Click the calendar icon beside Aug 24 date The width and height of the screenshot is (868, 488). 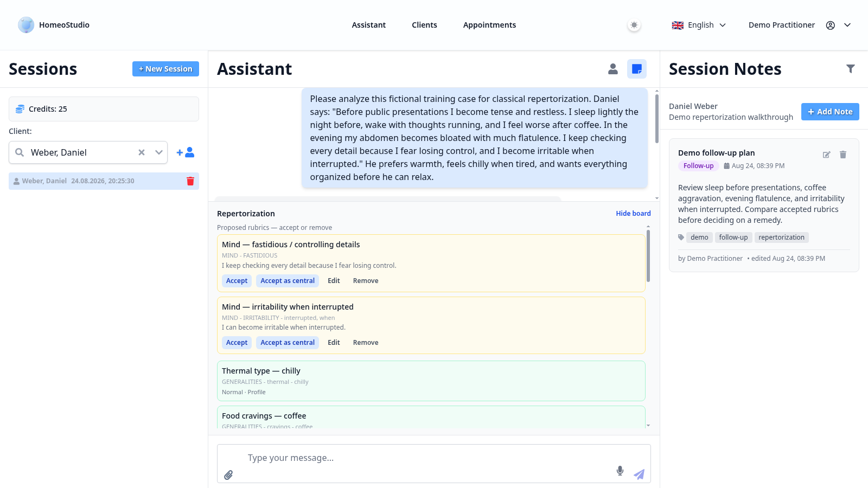727,166
